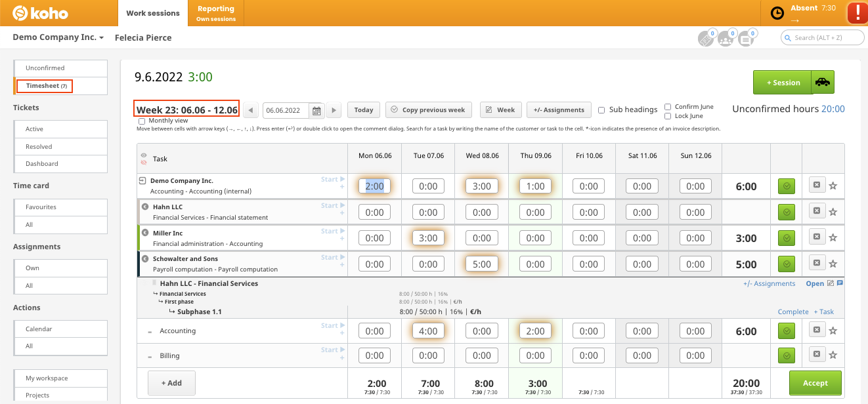Click the Complete link for Subphase 1.1
The height and width of the screenshot is (404, 868).
(x=793, y=312)
